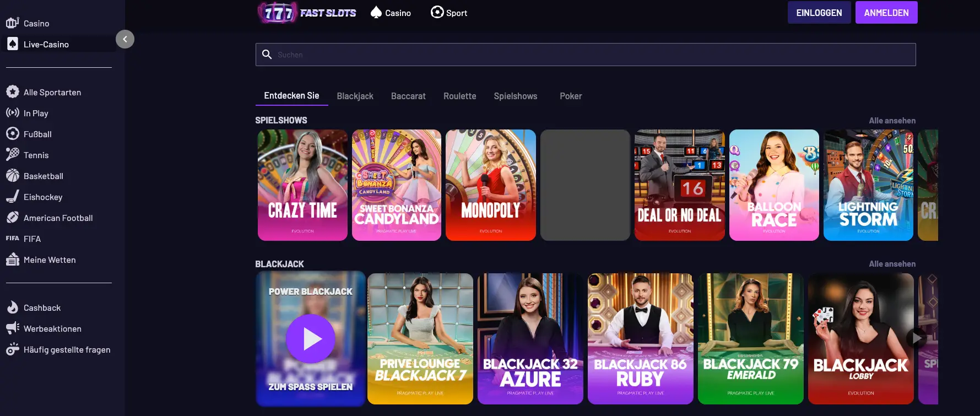The image size is (980, 416).
Task: Click the Häufig gestellte fragen label
Action: tap(67, 349)
